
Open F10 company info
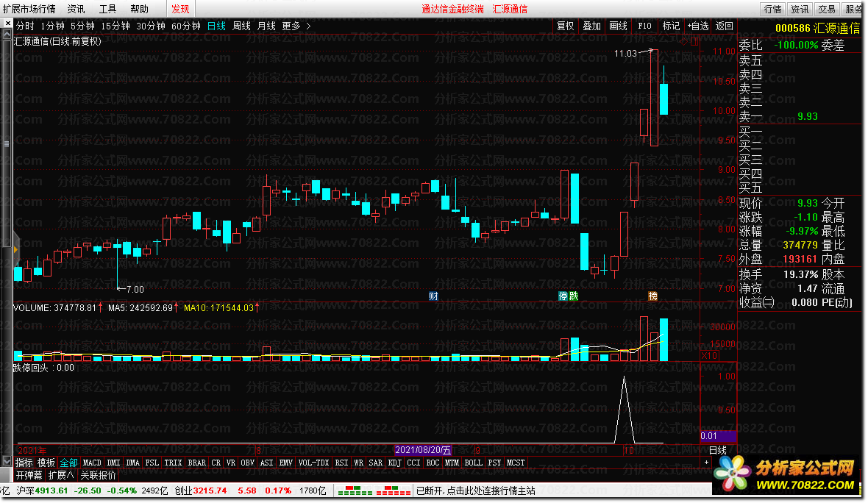coord(644,26)
